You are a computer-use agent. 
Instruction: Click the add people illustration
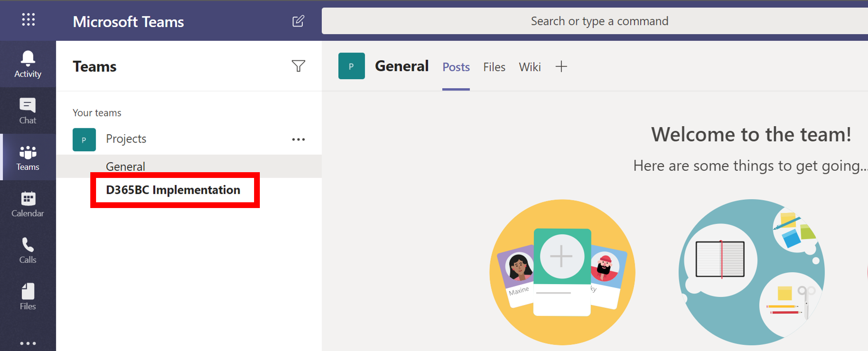[x=562, y=272]
